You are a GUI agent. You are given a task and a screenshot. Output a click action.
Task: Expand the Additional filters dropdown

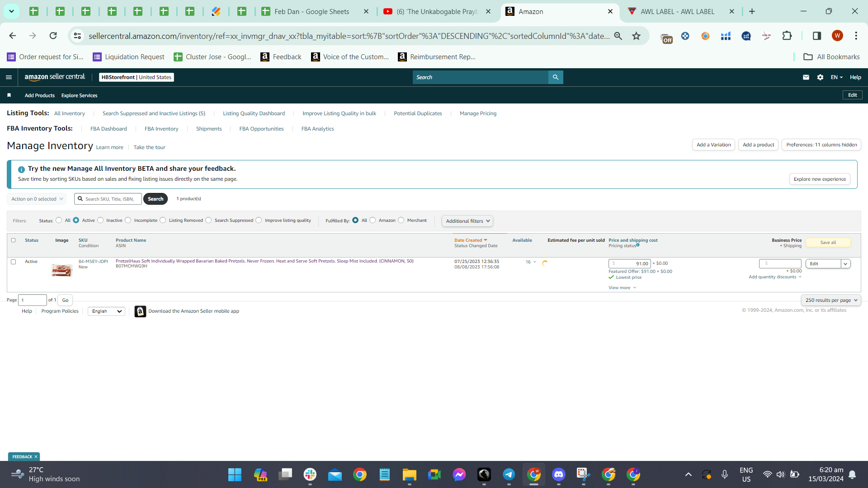467,221
